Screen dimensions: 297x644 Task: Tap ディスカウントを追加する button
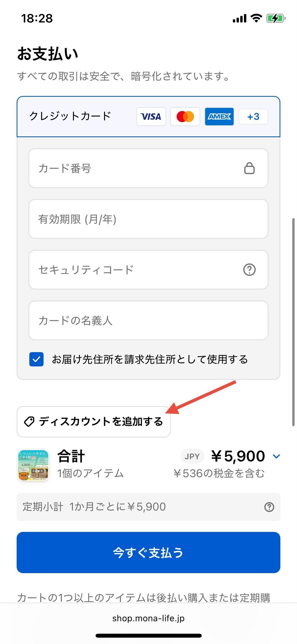point(94,421)
